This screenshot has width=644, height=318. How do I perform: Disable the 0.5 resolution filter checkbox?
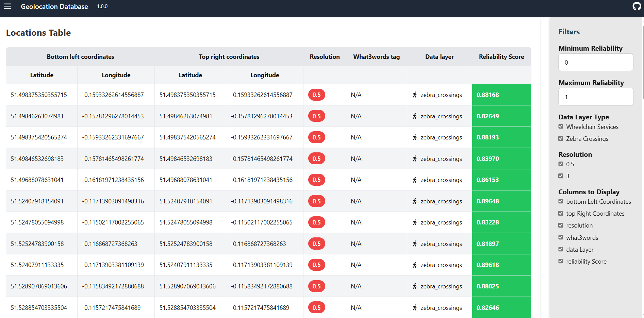click(x=561, y=164)
